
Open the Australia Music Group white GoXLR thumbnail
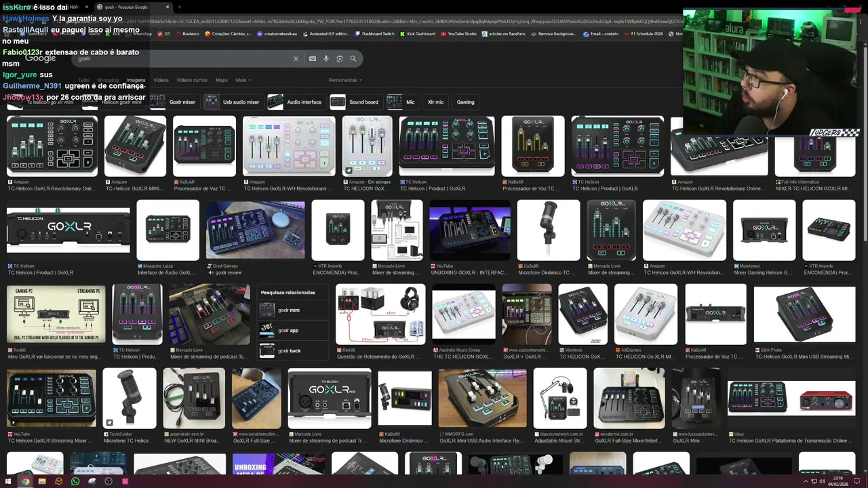click(x=464, y=314)
